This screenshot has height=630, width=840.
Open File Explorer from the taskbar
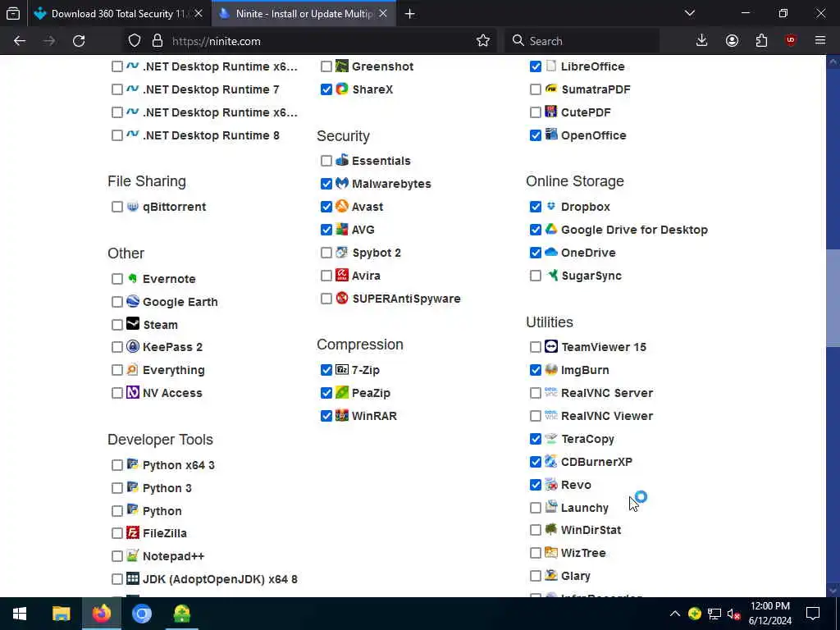(x=61, y=614)
